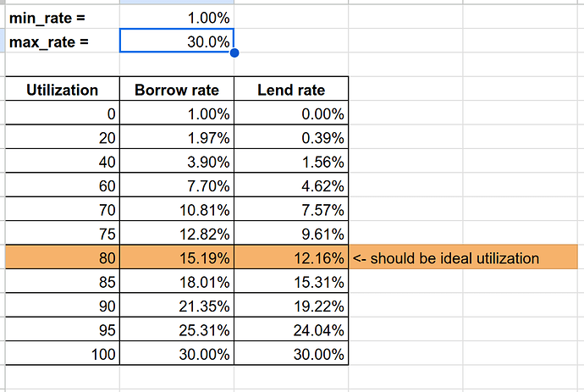The height and width of the screenshot is (392, 584).
Task: Select the lend rate cell showing 0.00%
Action: coord(291,113)
